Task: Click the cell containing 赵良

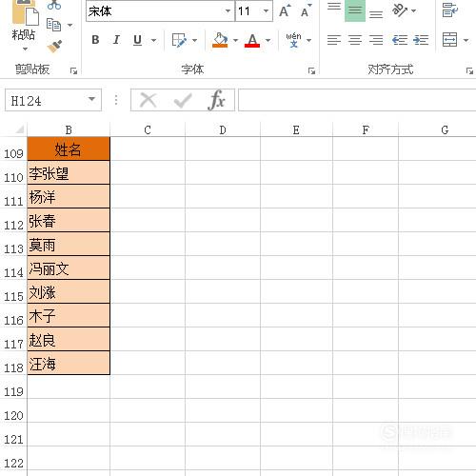Action: 69,339
